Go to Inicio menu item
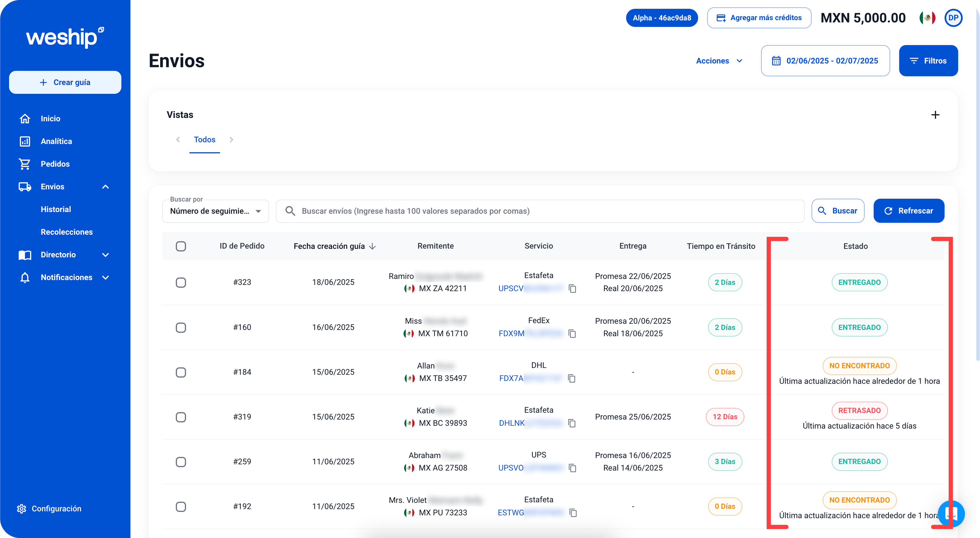This screenshot has width=980, height=538. click(50, 118)
